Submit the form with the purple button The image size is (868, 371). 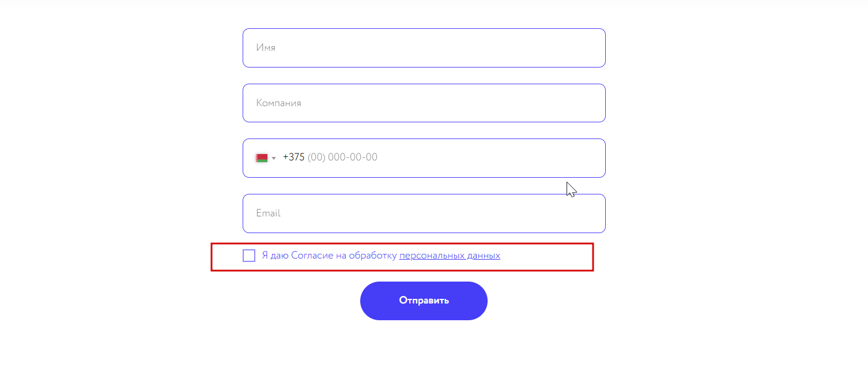(424, 301)
